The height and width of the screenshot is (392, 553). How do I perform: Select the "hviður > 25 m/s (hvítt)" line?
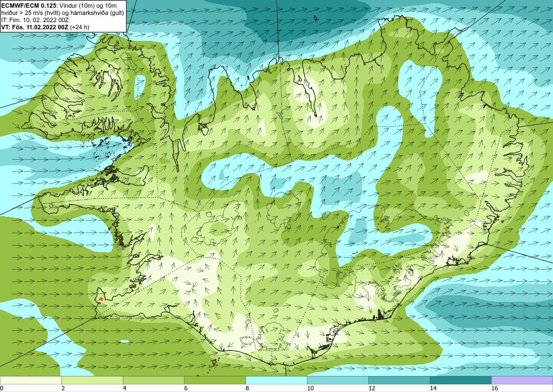coord(32,13)
